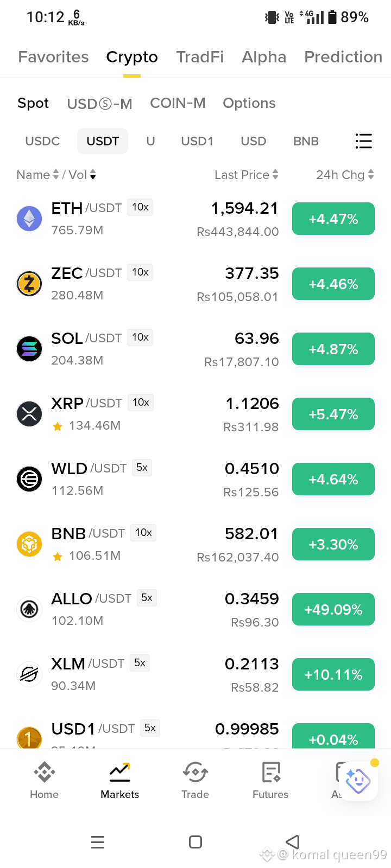This screenshot has width=391, height=868.
Task: Tap the Android back navigation triangle
Action: pyautogui.click(x=293, y=842)
